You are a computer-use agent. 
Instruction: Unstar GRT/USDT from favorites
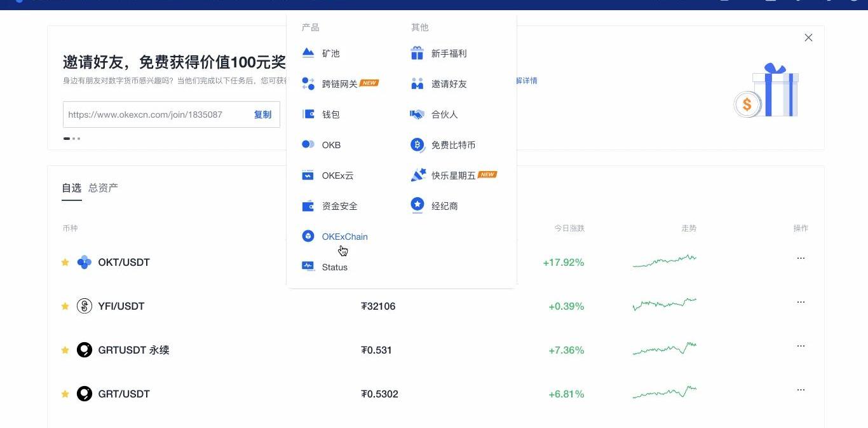(65, 394)
